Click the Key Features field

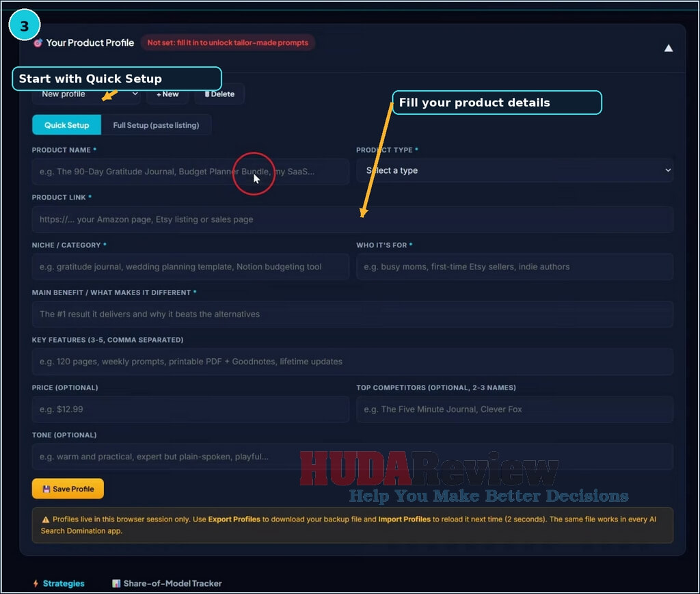tap(353, 362)
